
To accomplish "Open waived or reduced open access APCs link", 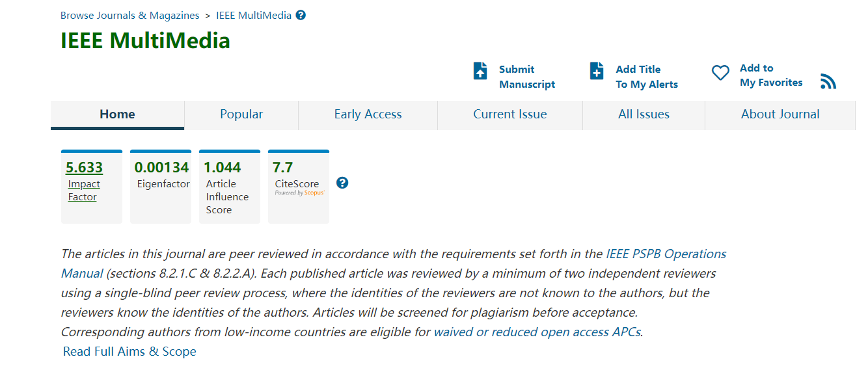I will point(537,332).
